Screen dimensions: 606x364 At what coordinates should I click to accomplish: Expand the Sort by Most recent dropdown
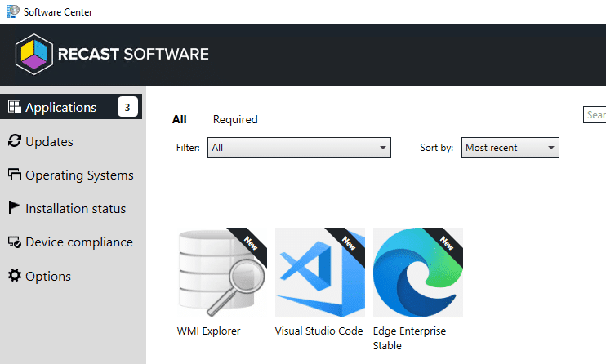click(x=510, y=148)
